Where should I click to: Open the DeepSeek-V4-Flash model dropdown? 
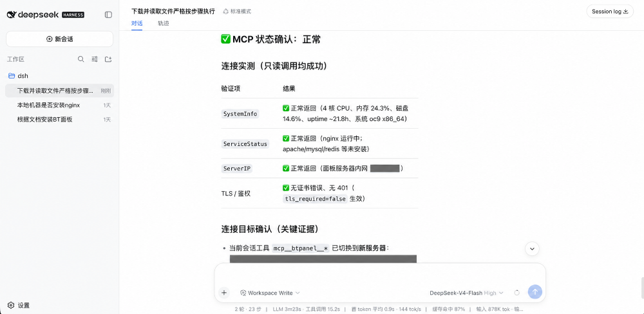(466, 293)
